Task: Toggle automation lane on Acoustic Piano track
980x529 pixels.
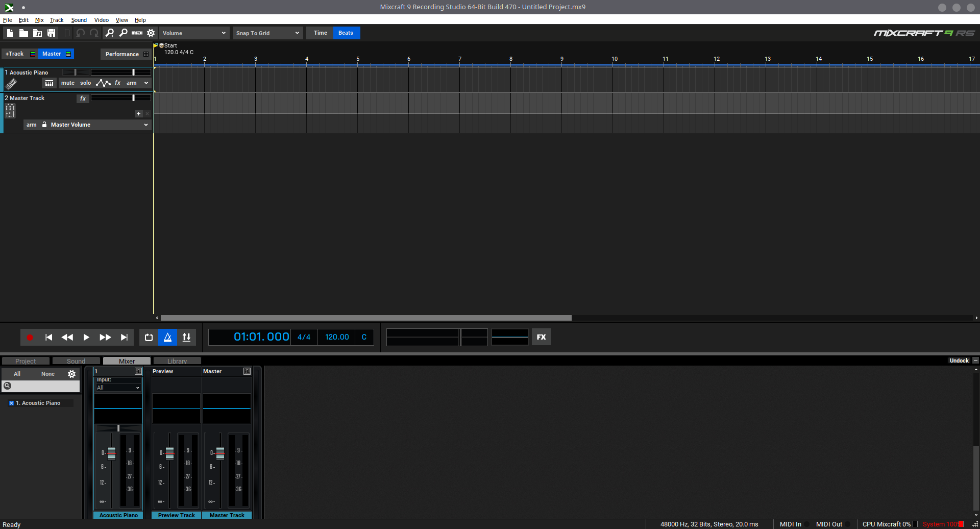Action: [103, 83]
